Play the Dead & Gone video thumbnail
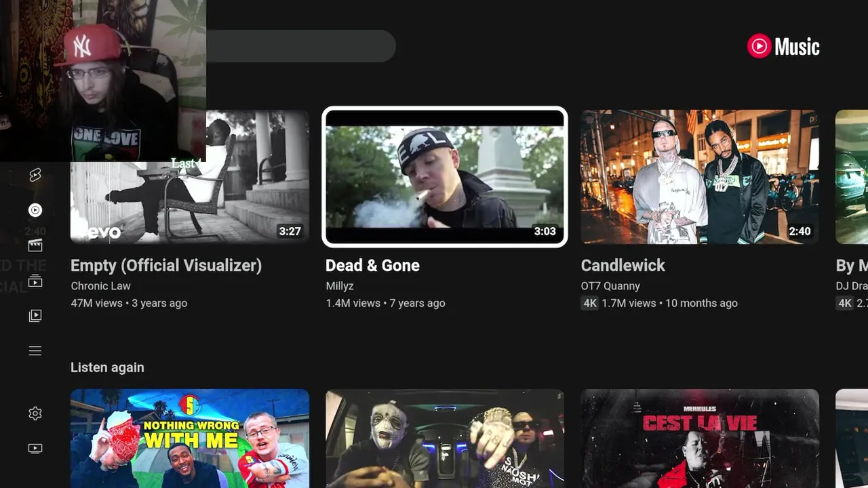The width and height of the screenshot is (868, 488). pos(445,177)
